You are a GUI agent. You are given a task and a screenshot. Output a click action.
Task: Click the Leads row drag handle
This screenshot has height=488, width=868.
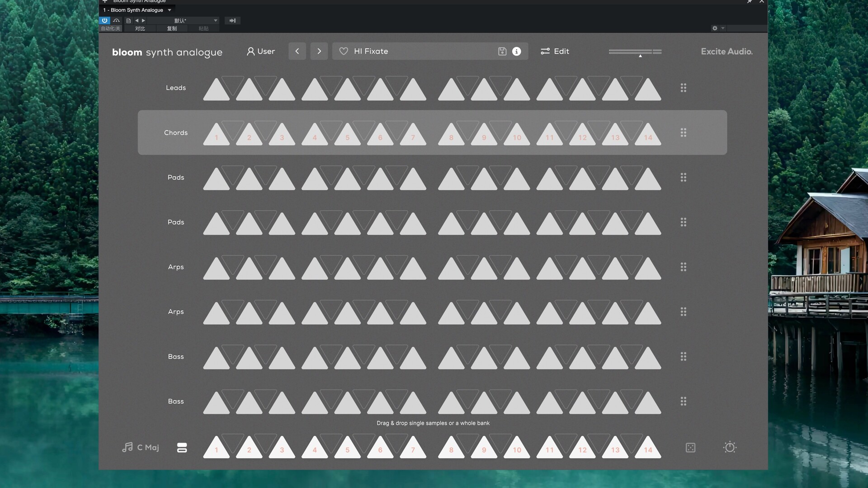(x=684, y=88)
